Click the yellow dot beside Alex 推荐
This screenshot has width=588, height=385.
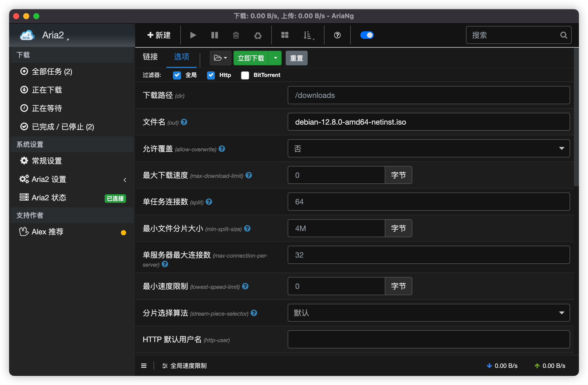[124, 233]
